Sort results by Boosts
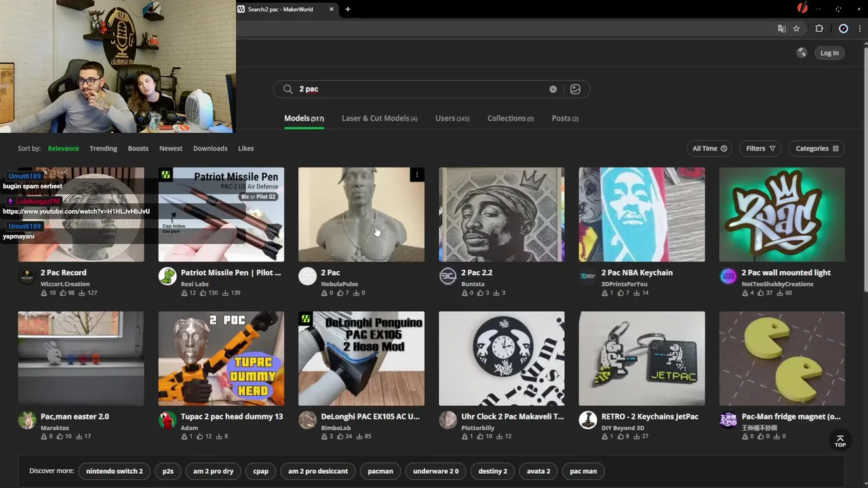The width and height of the screenshot is (868, 488). pyautogui.click(x=138, y=148)
